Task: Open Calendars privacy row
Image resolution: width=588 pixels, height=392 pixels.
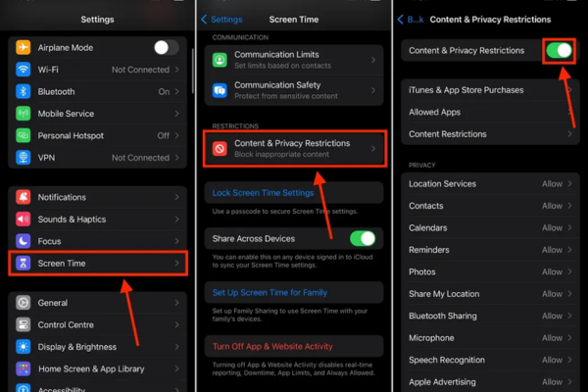Action: coord(490,227)
